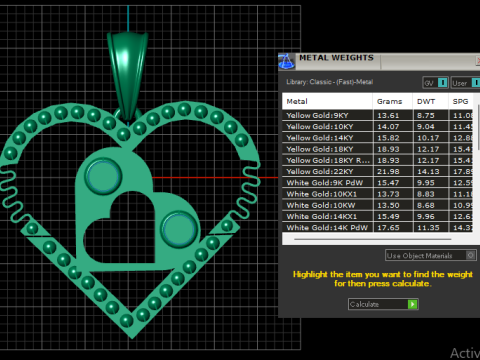Click the upper round bezel on the pendant
480x360 pixels.
pyautogui.click(x=103, y=176)
